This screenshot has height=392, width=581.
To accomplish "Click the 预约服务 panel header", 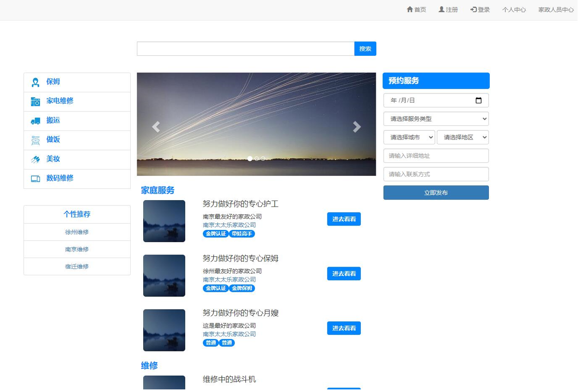I will pos(439,81).
